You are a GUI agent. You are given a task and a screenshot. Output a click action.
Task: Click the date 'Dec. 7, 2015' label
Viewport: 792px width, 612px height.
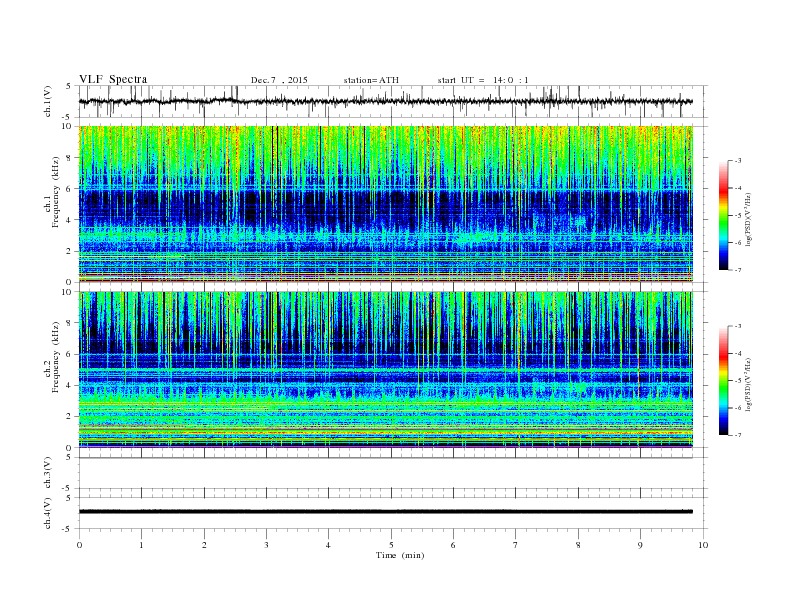(x=279, y=80)
